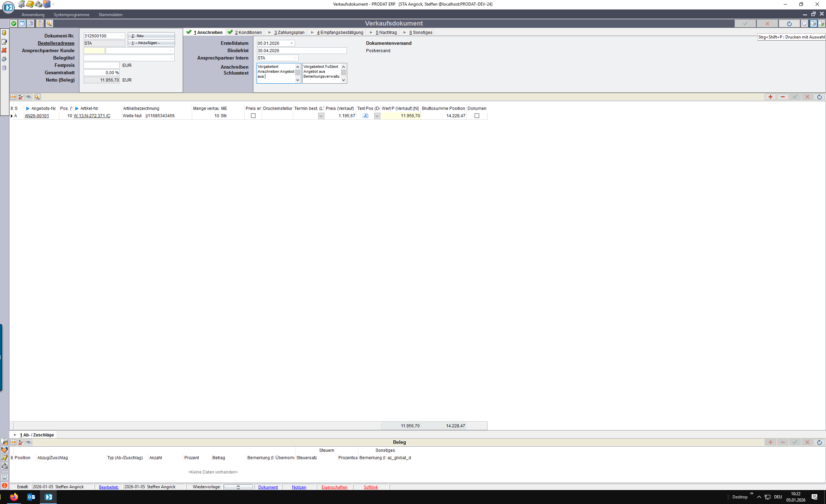Click the Belegtitel input field
826x504 pixels.
coord(126,58)
